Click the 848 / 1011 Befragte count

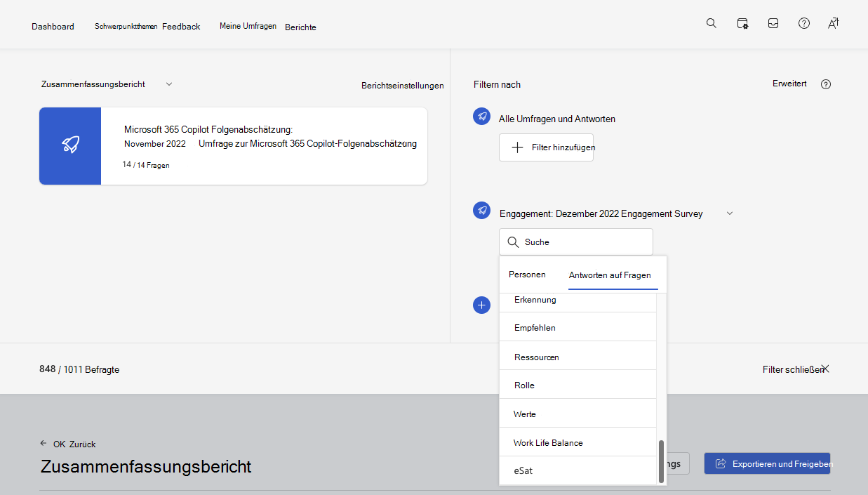(x=79, y=369)
